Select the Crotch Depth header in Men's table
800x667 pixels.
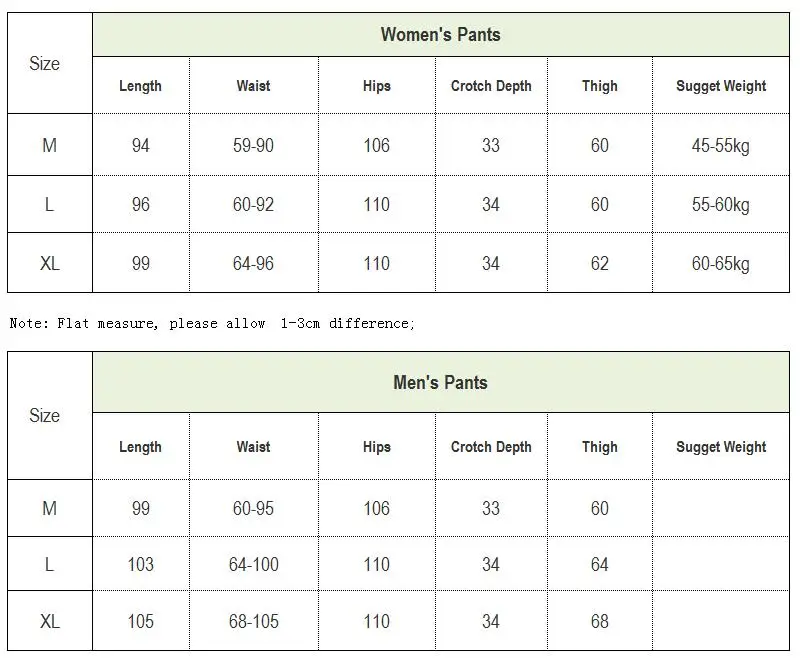[491, 447]
